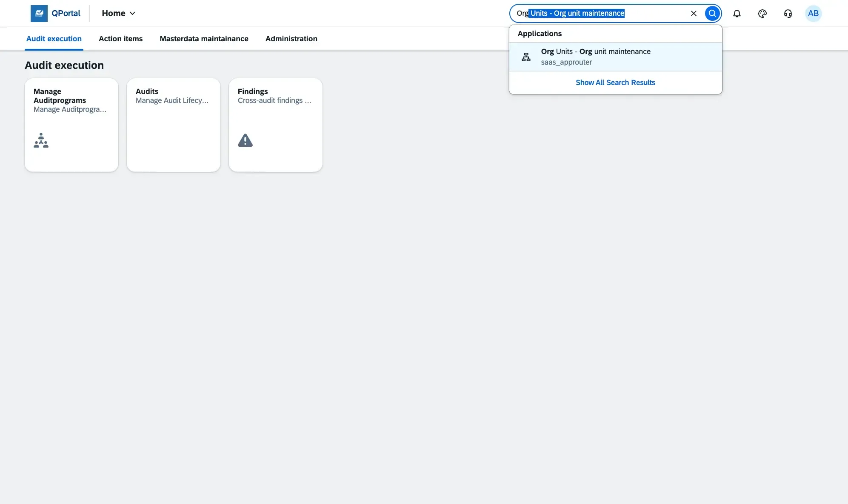The height and width of the screenshot is (504, 848).
Task: Click the Audit execution section heading
Action: click(x=64, y=65)
